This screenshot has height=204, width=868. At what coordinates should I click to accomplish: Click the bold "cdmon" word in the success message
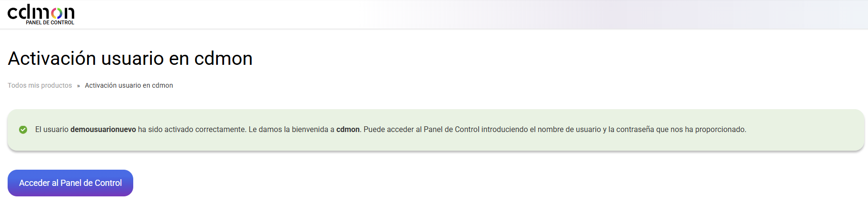point(348,130)
